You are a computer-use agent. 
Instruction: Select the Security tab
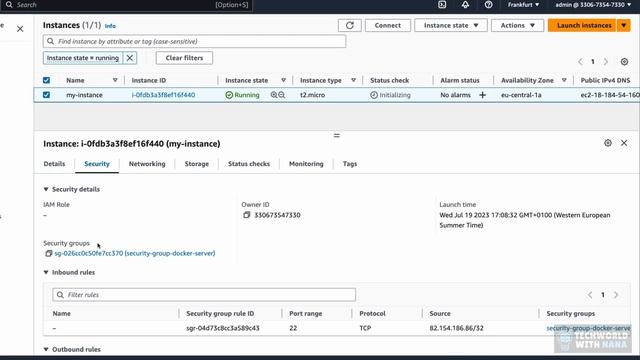pyautogui.click(x=97, y=164)
